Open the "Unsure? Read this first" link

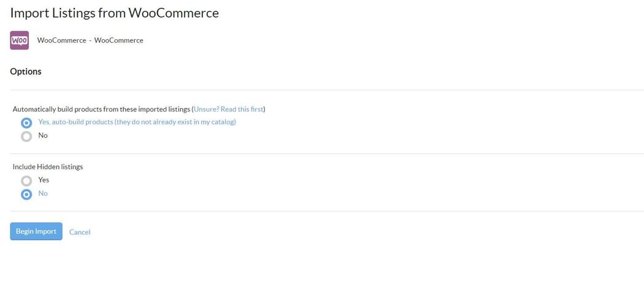point(229,109)
